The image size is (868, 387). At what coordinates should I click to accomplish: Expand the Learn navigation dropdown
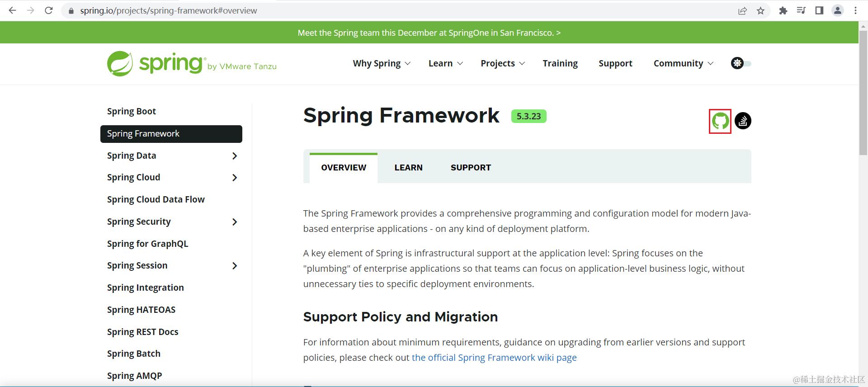tap(445, 63)
